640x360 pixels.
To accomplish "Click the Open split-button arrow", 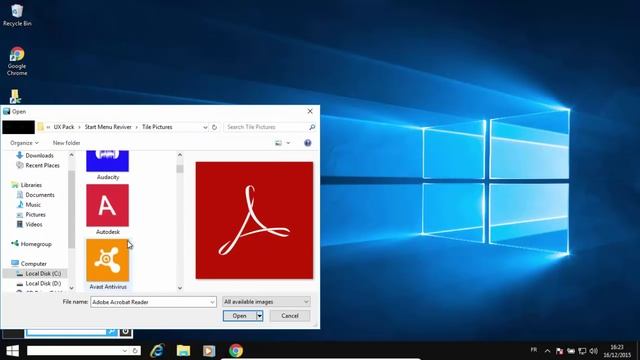I will point(260,316).
